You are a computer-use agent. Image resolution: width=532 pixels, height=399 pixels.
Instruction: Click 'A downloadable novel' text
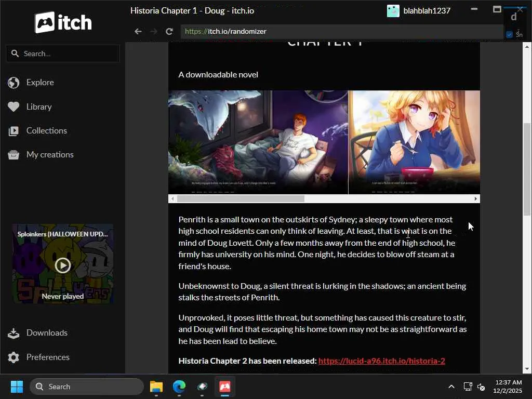point(218,75)
